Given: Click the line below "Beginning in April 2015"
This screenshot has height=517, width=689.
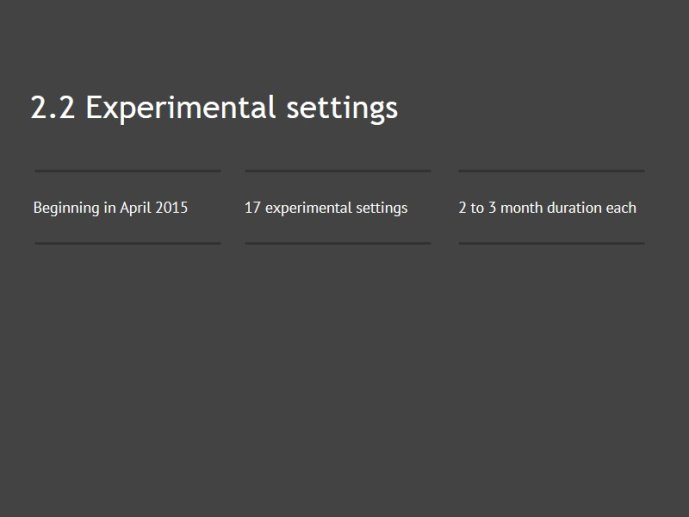Looking at the screenshot, I should tap(128, 243).
